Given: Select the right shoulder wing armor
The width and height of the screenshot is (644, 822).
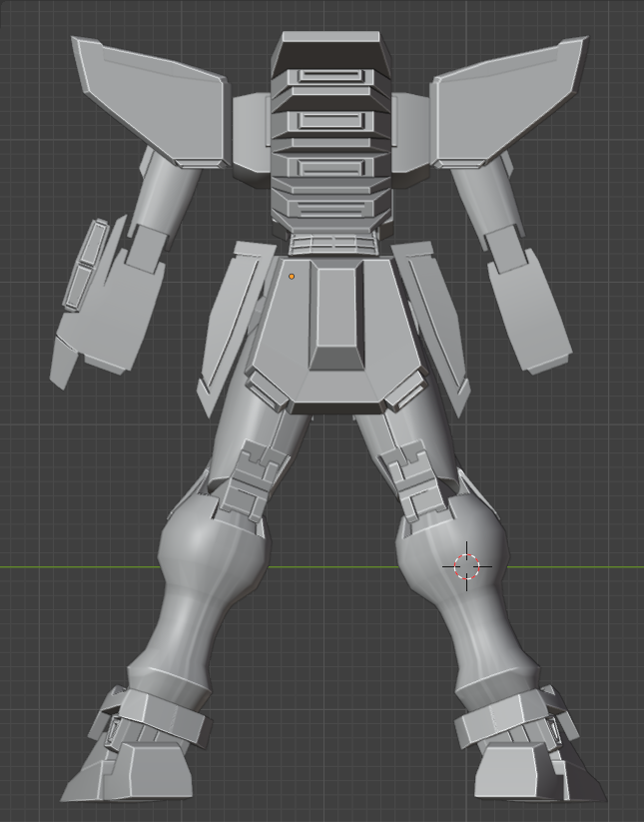Looking at the screenshot, I should pyautogui.click(x=507, y=100).
